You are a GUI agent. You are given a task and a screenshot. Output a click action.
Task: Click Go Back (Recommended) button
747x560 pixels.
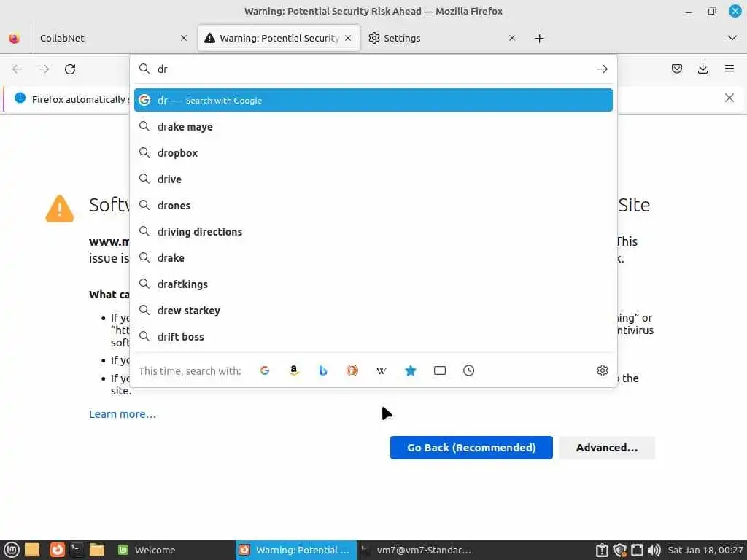(x=471, y=448)
